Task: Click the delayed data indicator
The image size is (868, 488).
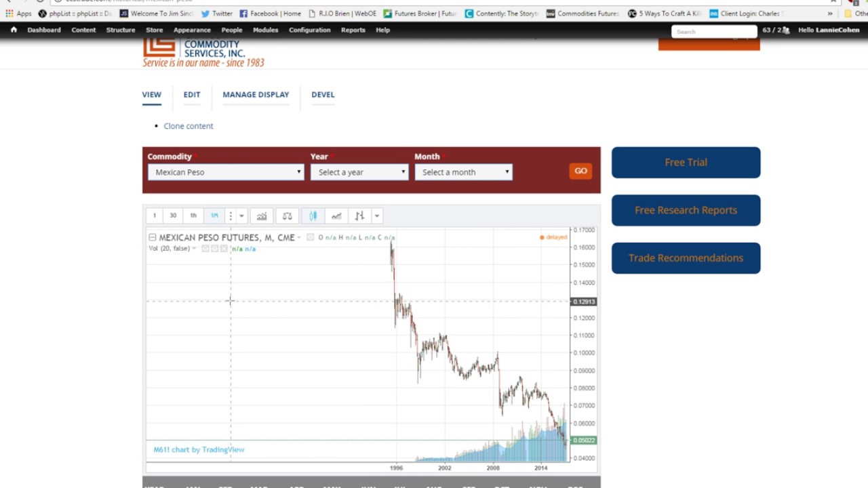Action: point(553,237)
